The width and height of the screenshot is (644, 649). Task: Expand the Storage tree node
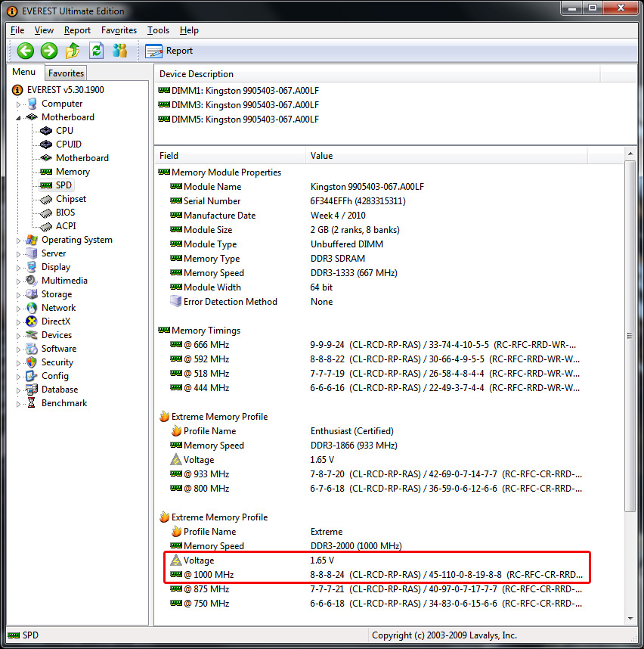coord(18,295)
